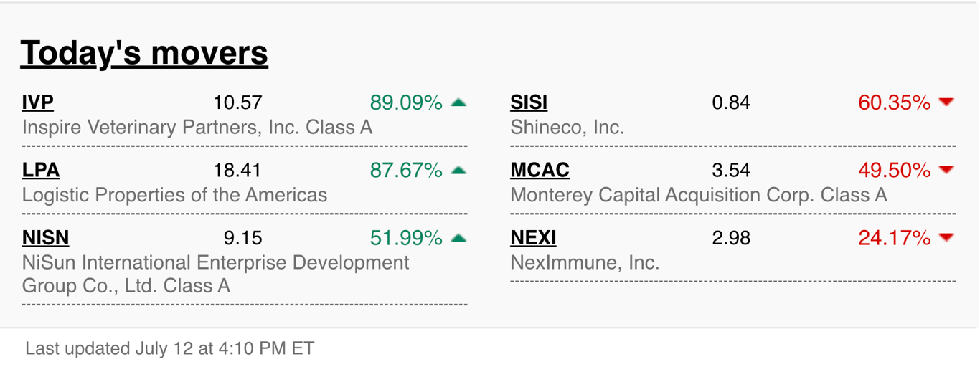Open the SISI ticker link
Screen dimensions: 980x372
point(529,103)
